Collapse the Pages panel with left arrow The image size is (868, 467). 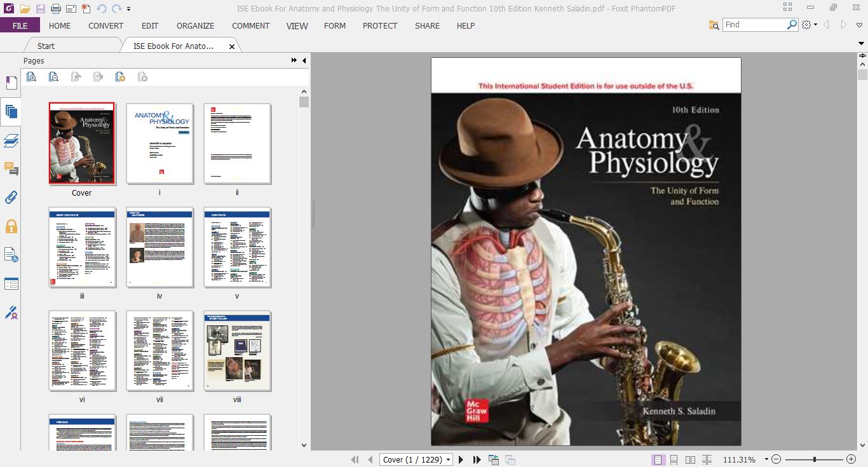[x=304, y=60]
